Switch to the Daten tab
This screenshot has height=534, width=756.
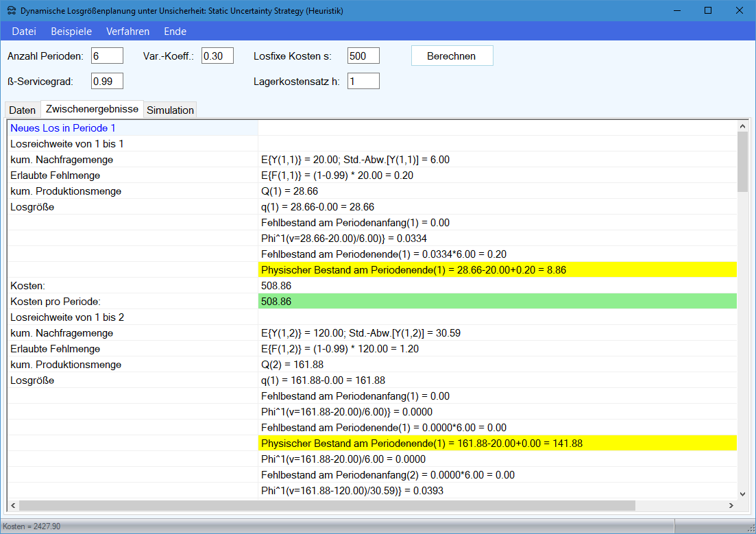23,110
